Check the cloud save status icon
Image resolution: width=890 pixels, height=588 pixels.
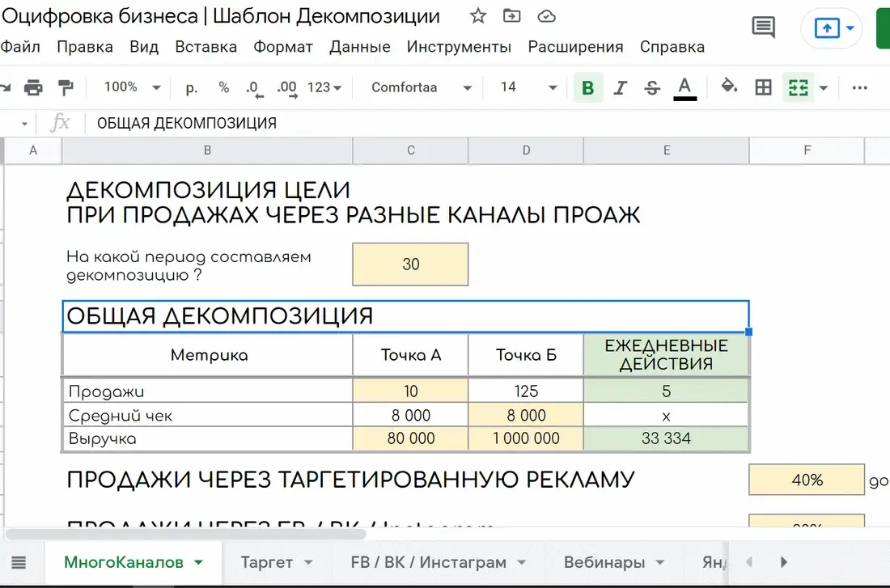546,16
